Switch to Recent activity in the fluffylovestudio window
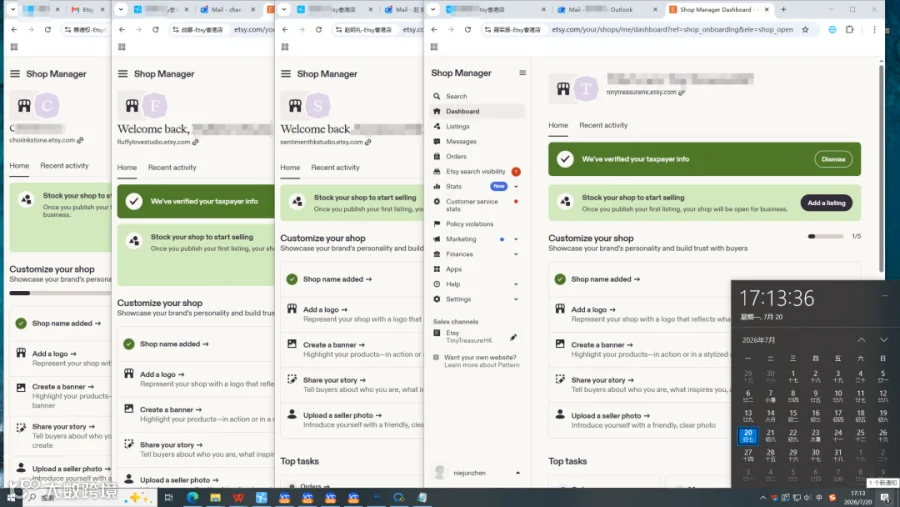900x507 pixels. (172, 168)
